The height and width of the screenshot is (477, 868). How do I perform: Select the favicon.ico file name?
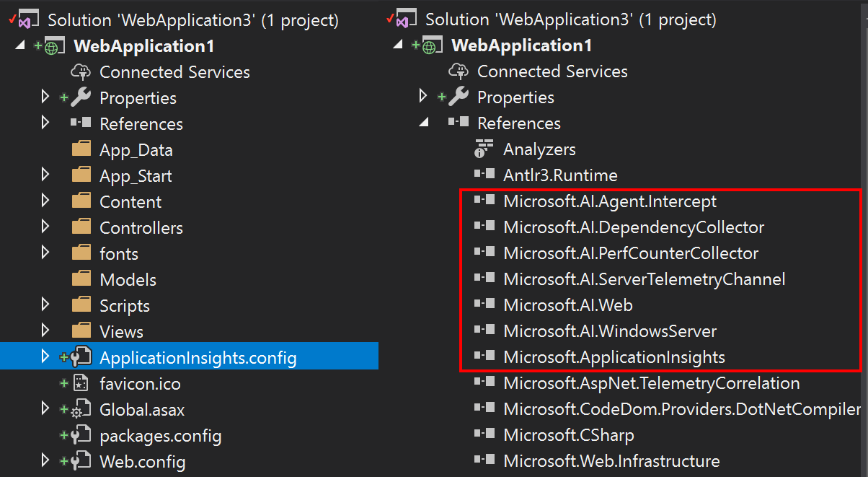tap(140, 384)
